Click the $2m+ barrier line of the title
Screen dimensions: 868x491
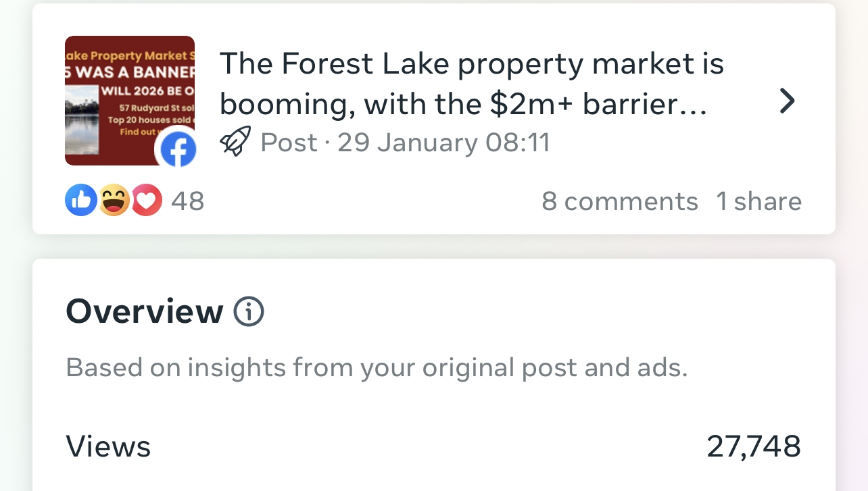(x=463, y=105)
